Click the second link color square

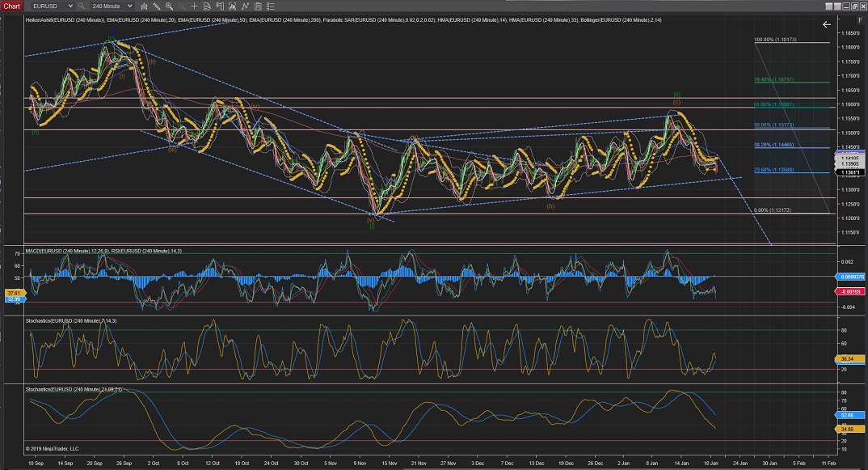tap(837, 6)
